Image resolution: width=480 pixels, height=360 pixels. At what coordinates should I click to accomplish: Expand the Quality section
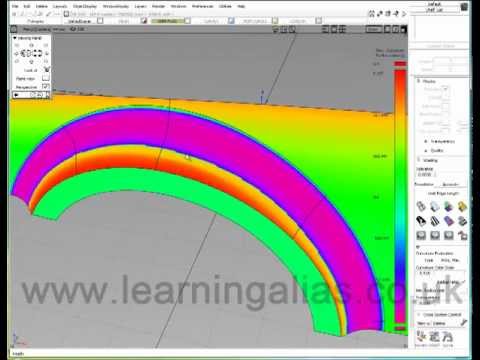click(x=426, y=151)
